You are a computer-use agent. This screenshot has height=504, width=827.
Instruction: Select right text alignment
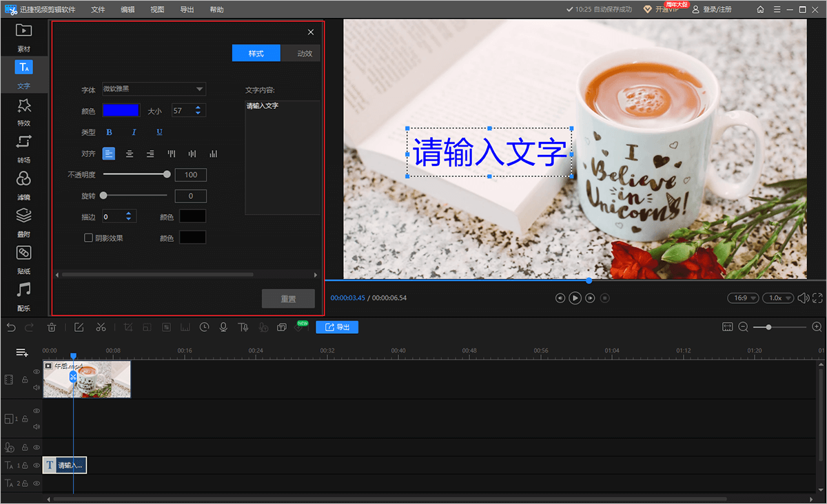pyautogui.click(x=150, y=154)
